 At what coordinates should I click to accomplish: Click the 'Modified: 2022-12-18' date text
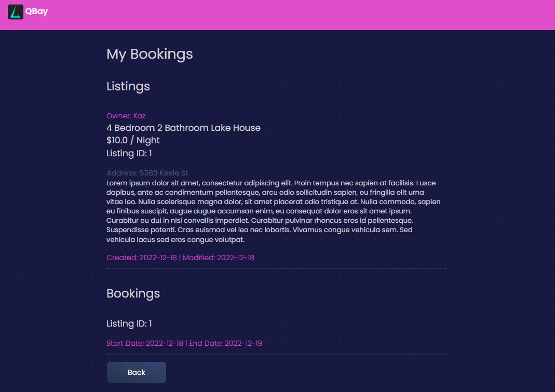click(x=221, y=257)
